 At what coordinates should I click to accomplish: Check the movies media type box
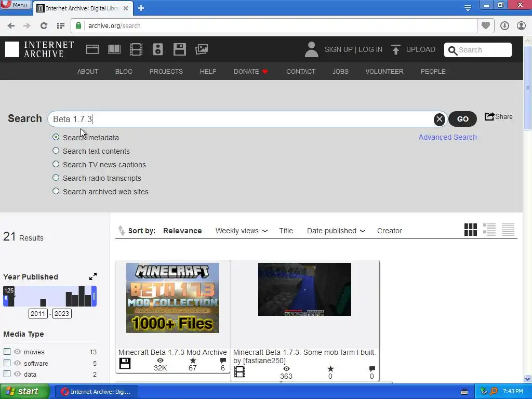(7, 352)
